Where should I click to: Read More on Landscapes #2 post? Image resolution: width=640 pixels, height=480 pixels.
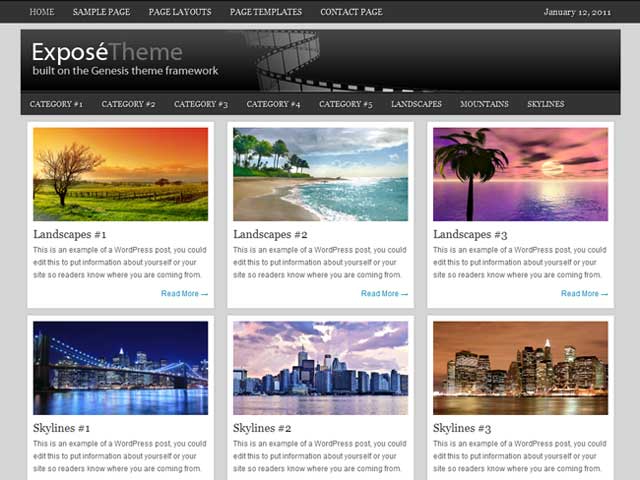[x=384, y=293]
